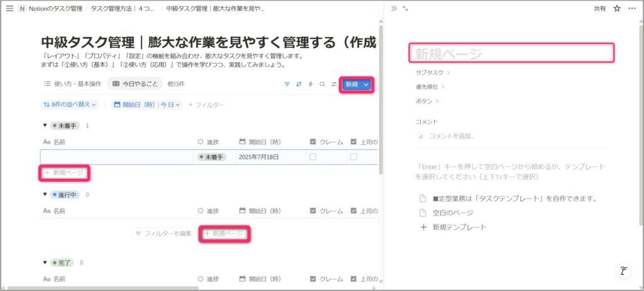
Task: Click 共有 share button
Action: click(599, 8)
